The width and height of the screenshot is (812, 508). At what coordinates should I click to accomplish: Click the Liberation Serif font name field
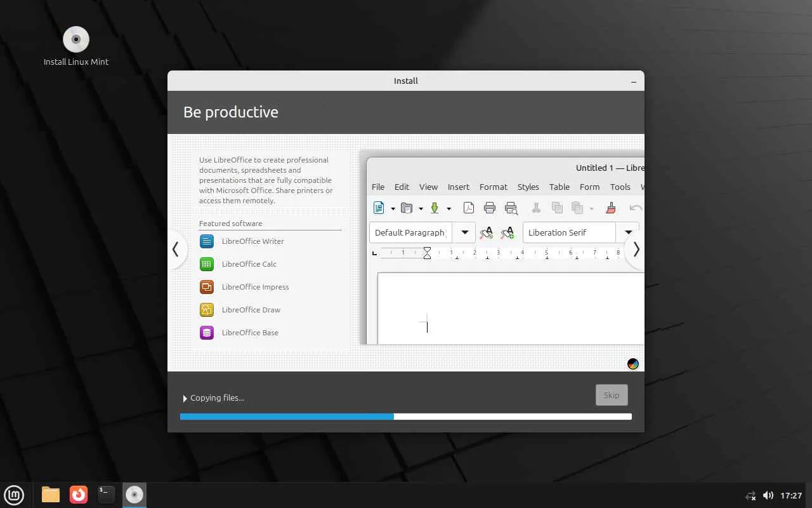[x=569, y=232]
